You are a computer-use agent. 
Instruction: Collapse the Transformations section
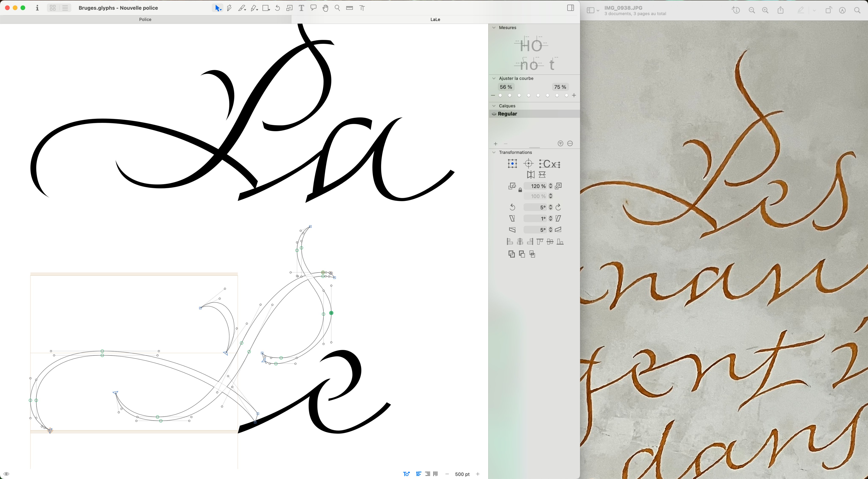[494, 152]
